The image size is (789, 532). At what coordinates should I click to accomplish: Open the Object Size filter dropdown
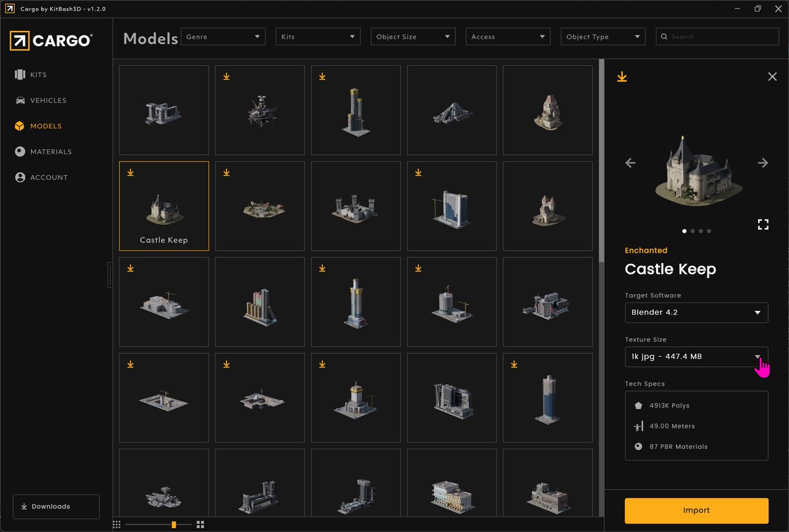point(413,37)
